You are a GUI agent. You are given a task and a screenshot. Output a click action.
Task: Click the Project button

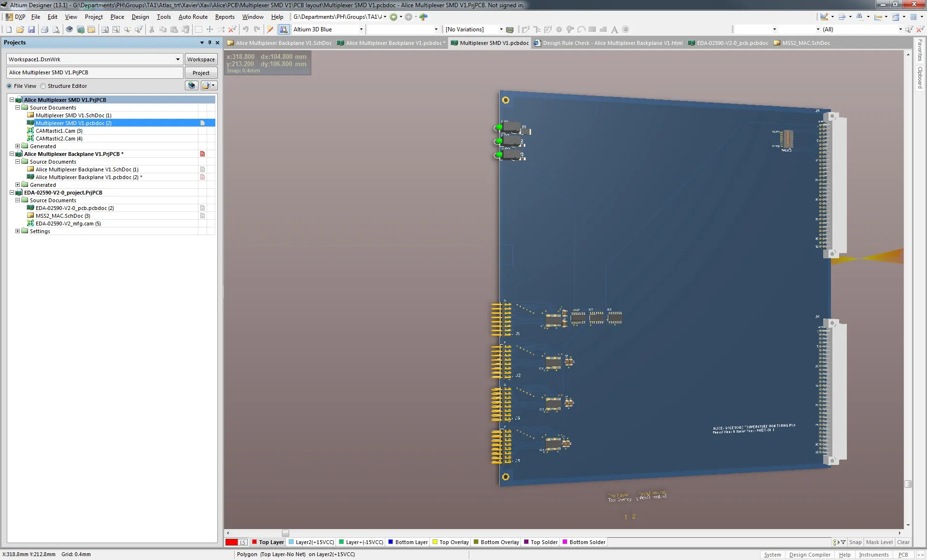coord(201,73)
